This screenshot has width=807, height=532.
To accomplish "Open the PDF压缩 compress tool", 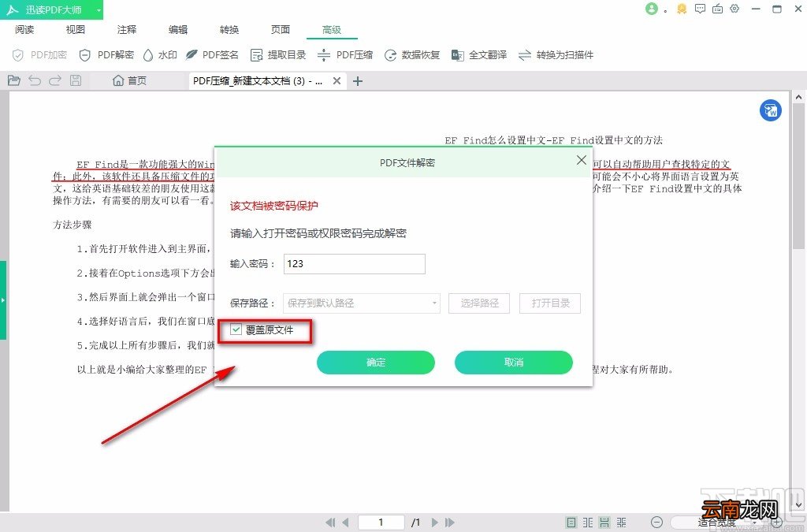I will [345, 55].
